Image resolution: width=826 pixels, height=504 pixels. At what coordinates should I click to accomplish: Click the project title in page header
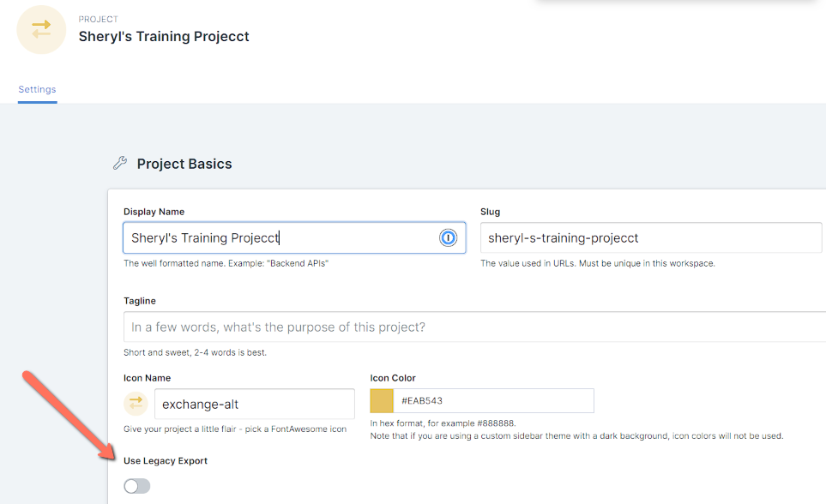pyautogui.click(x=164, y=36)
